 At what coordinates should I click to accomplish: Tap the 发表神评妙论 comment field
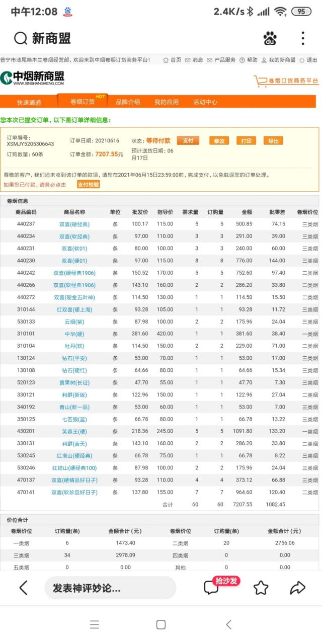coord(110,588)
